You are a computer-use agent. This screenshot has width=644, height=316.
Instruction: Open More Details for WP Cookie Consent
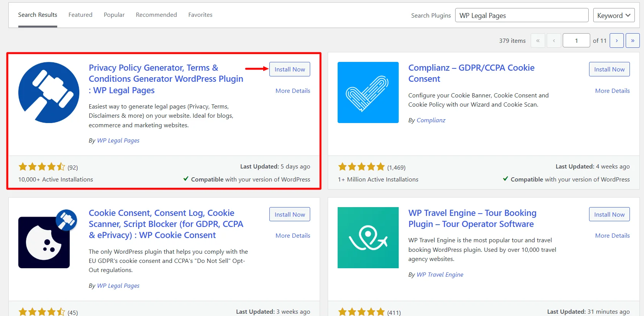tap(293, 236)
